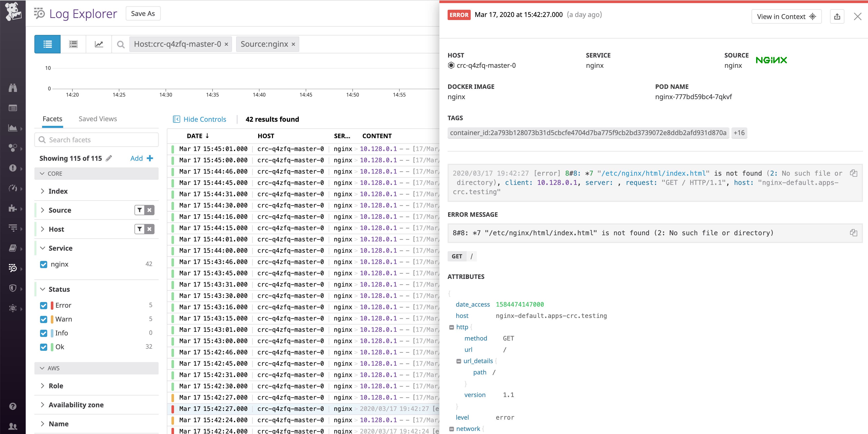Viewport: 868px width, 434px height.
Task: Open Network using the globe icon
Action: pyautogui.click(x=13, y=308)
